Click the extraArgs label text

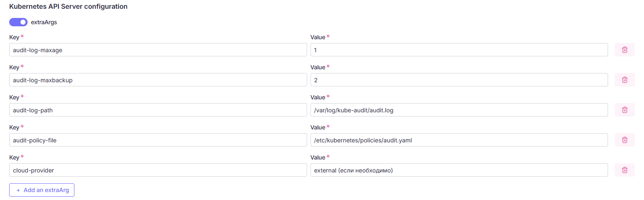tap(44, 22)
